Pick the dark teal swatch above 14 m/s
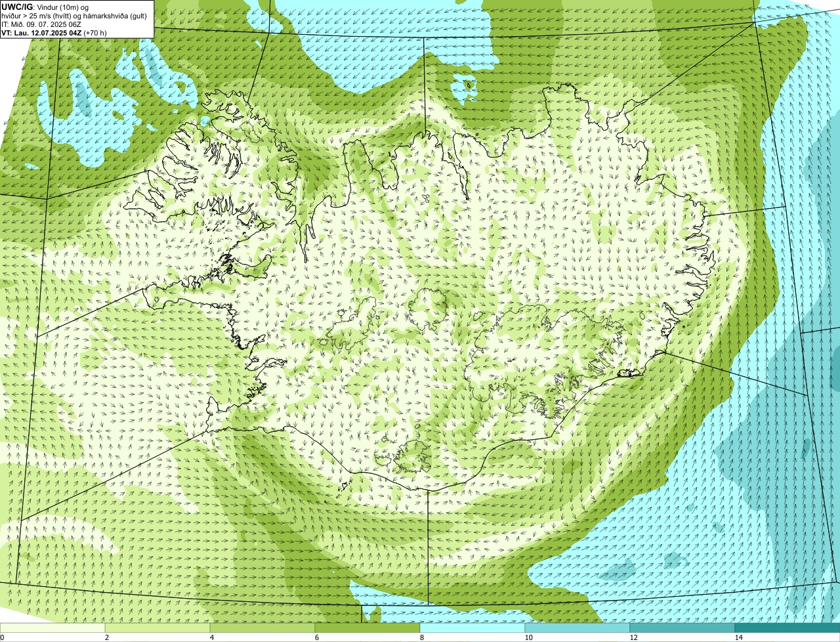Image resolution: width=840 pixels, height=642 pixels. tap(787, 628)
